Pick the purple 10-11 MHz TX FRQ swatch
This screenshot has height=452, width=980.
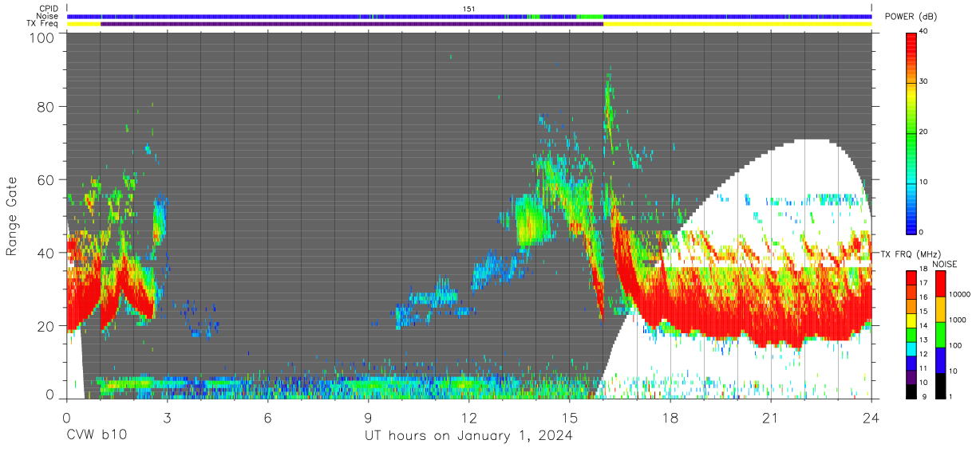[911, 376]
